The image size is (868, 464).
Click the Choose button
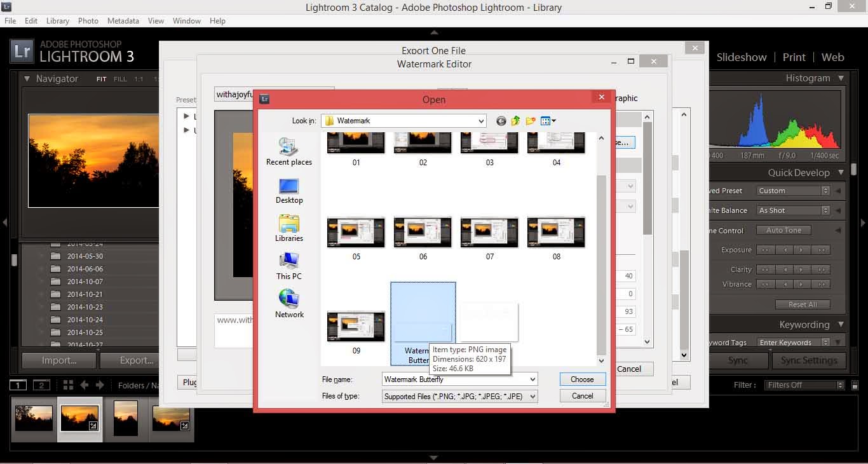pyautogui.click(x=582, y=379)
